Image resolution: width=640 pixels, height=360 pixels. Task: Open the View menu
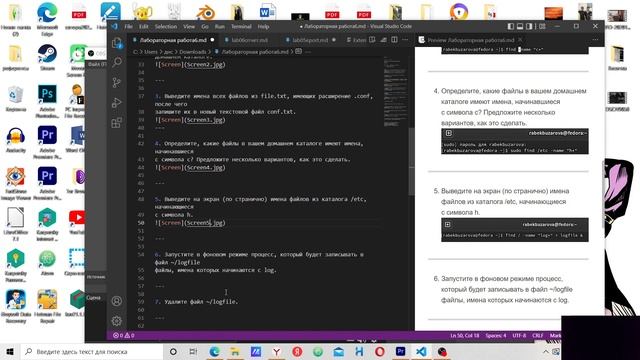click(189, 27)
